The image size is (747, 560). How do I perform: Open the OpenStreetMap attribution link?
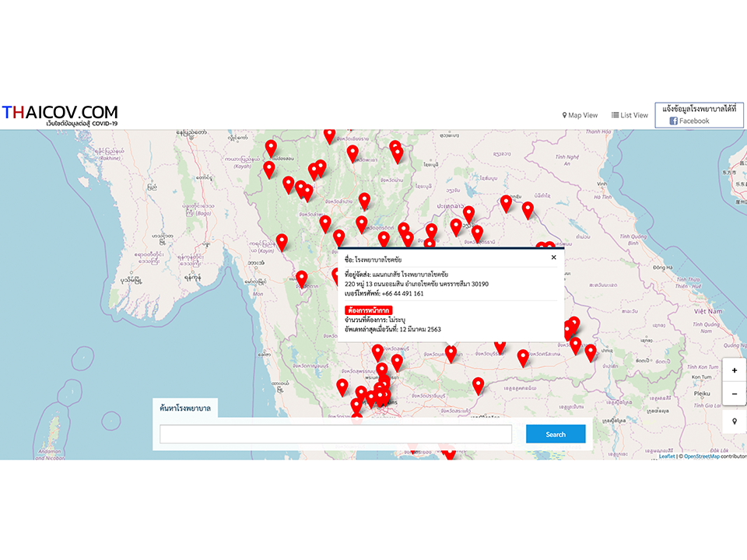click(702, 457)
